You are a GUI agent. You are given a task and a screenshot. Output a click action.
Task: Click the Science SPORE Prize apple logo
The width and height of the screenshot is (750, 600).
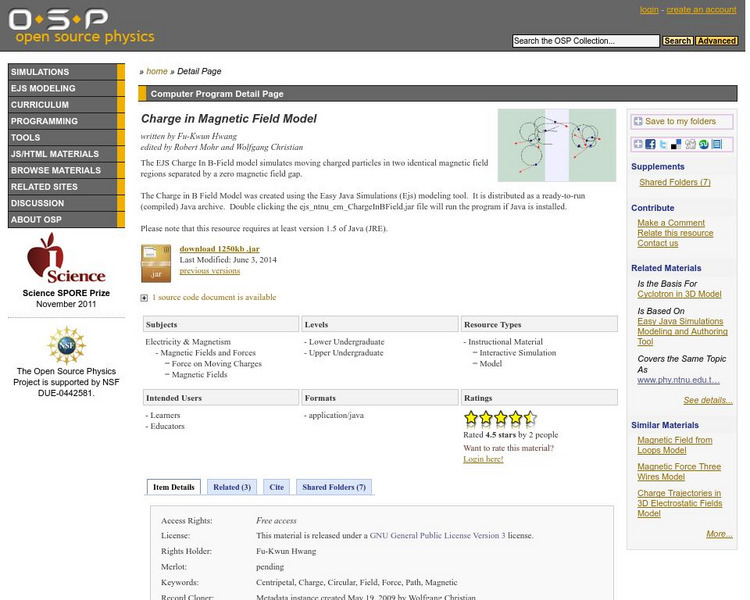66,258
